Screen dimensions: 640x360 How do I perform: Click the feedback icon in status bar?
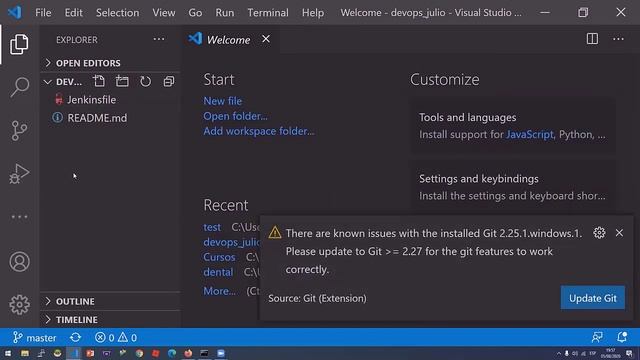click(x=597, y=337)
